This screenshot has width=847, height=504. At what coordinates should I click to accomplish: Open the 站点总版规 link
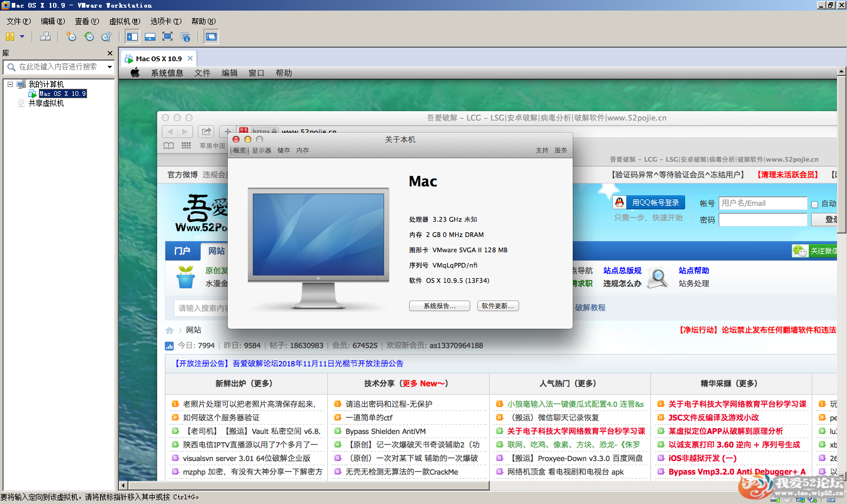click(x=622, y=271)
